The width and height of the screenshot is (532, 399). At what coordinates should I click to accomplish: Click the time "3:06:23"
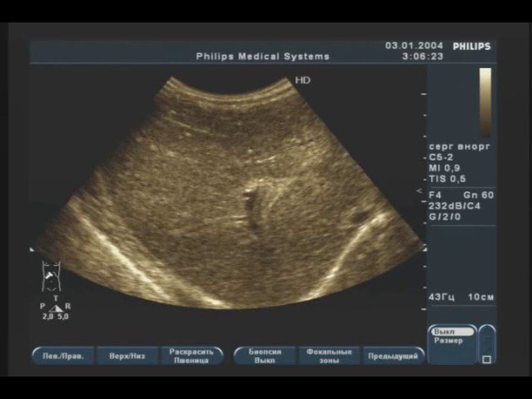422,57
